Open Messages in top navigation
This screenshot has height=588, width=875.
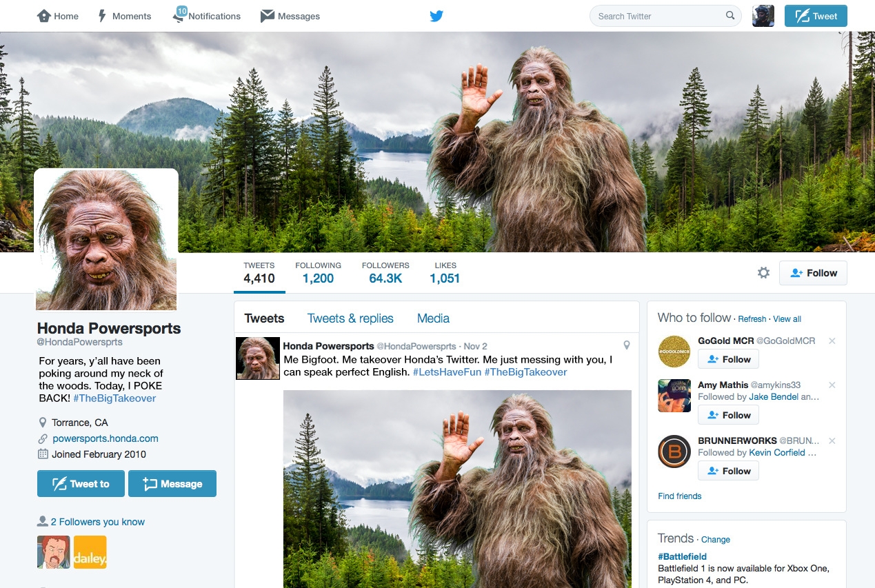tap(290, 16)
